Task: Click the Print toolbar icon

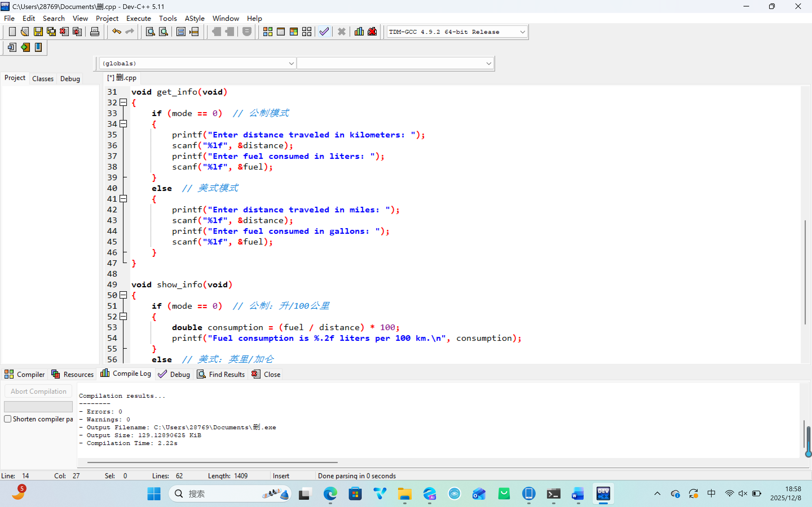Action: pos(95,32)
